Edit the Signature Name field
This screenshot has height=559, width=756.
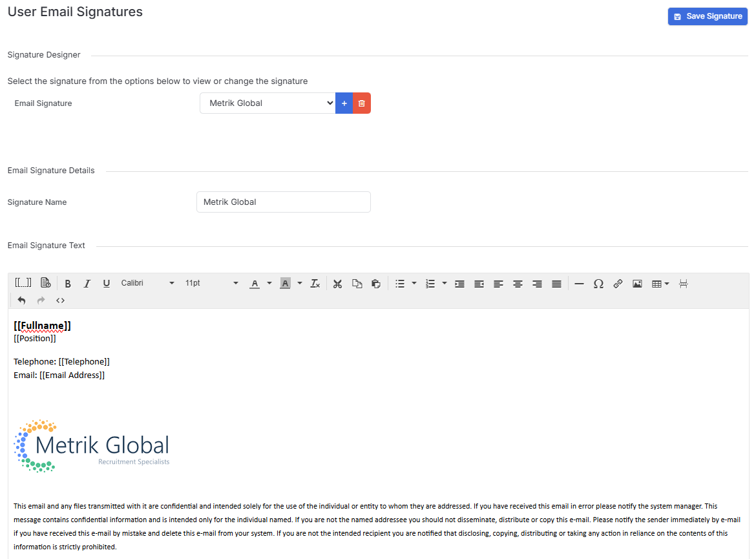284,202
